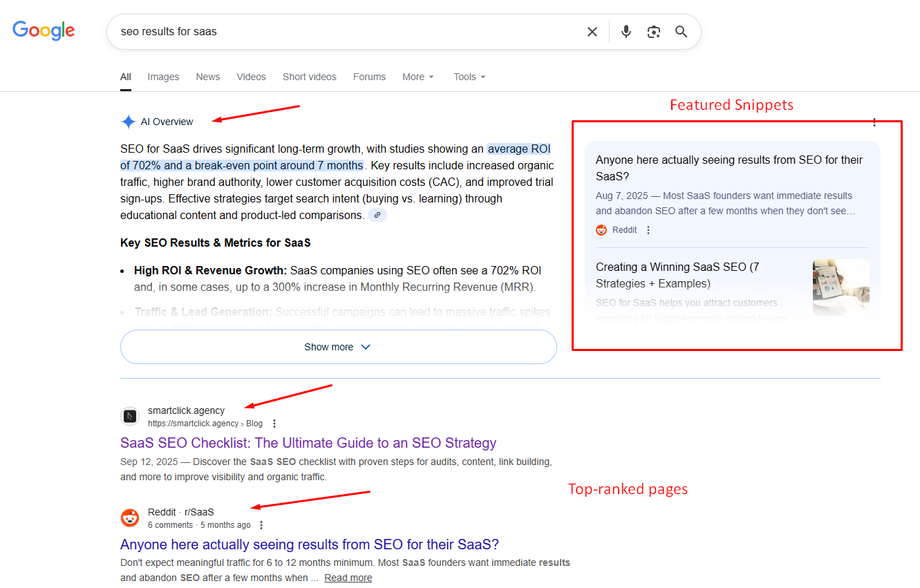The height and width of the screenshot is (588, 920).
Task: Click the search magnifier icon
Action: 682,31
